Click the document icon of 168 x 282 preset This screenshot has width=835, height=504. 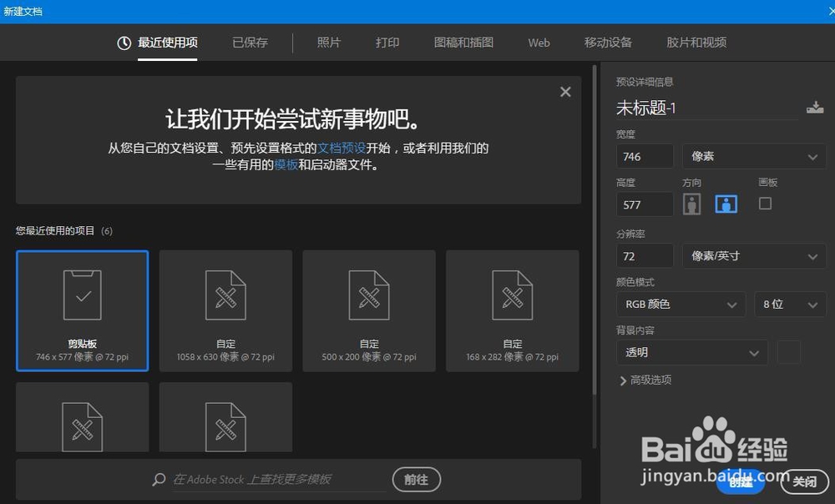click(x=513, y=295)
